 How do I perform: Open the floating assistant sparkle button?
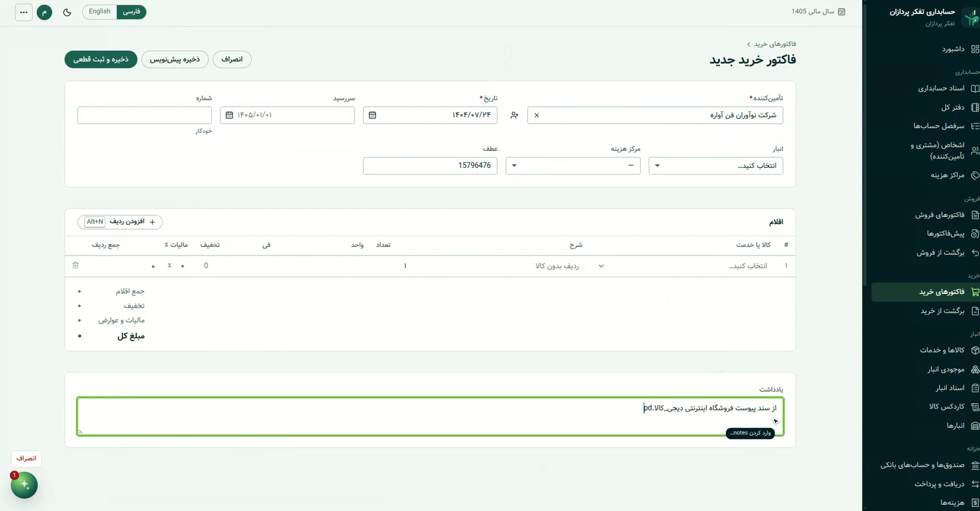coord(24,485)
